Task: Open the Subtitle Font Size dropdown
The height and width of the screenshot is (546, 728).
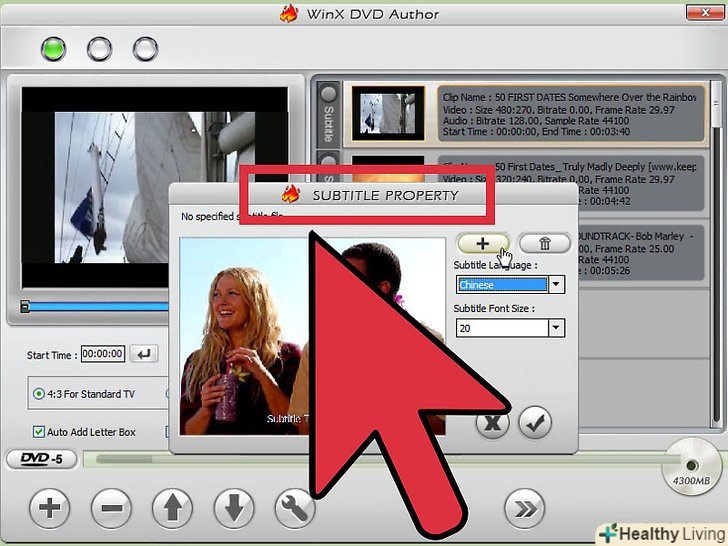Action: click(x=556, y=328)
